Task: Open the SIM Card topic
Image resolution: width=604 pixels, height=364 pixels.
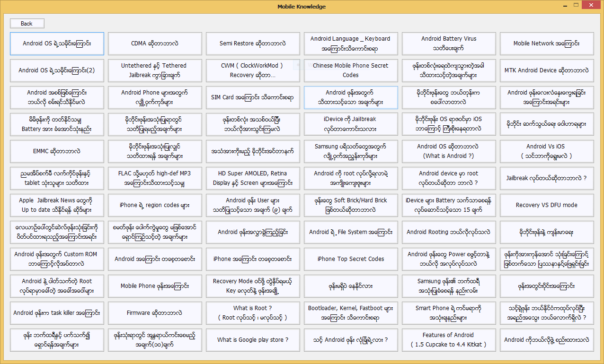Action: (x=253, y=97)
